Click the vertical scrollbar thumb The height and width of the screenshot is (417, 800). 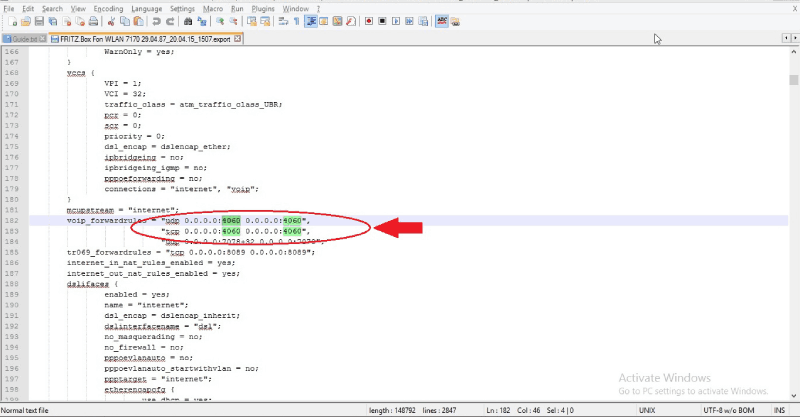[793, 80]
